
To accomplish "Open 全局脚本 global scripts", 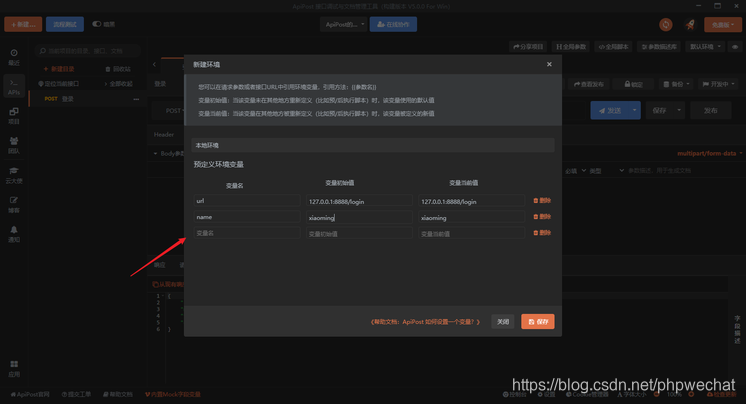I will (x=613, y=47).
